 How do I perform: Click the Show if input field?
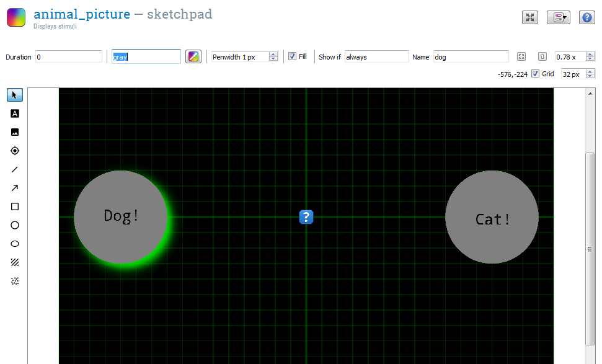coord(376,57)
